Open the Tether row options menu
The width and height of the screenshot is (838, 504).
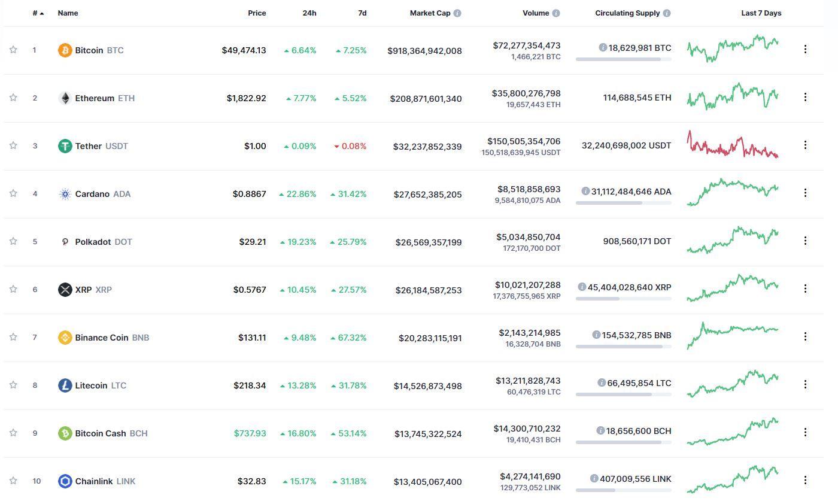pos(805,145)
